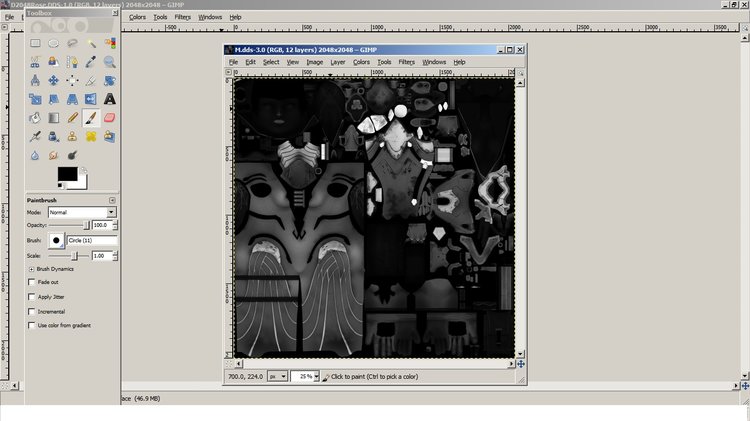Open View menu in M.dds window

tap(293, 62)
